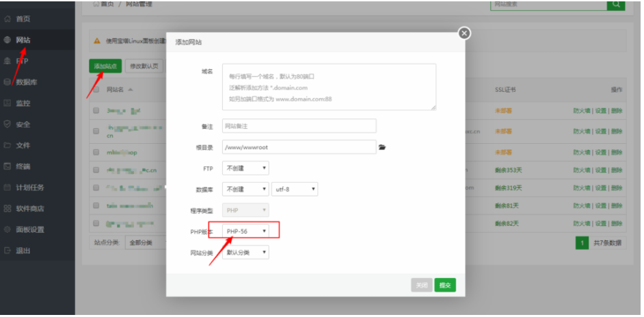This screenshot has width=644, height=317.
Task: Expand the PHP-56 version dropdown
Action: pos(246,231)
